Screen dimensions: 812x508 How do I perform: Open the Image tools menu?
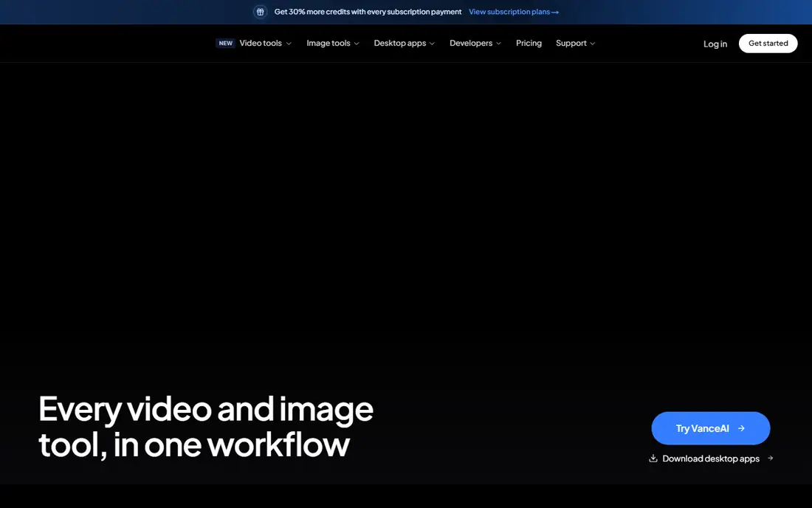pos(328,43)
